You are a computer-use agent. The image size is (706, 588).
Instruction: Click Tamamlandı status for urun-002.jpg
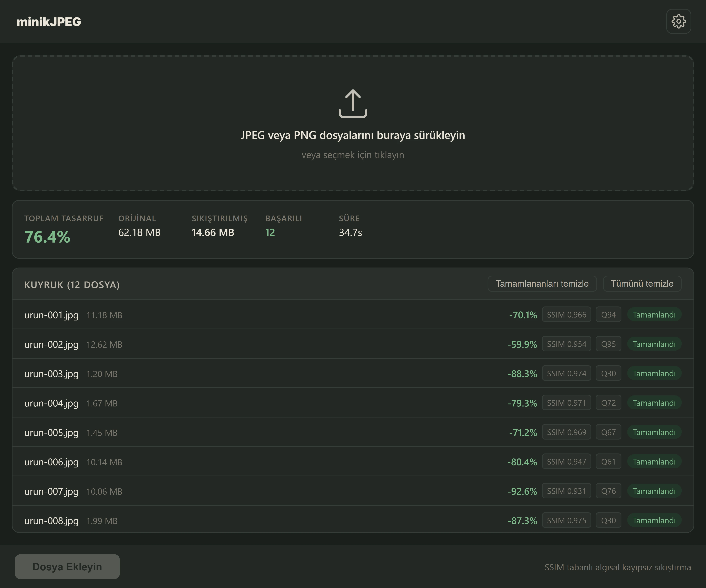point(654,344)
